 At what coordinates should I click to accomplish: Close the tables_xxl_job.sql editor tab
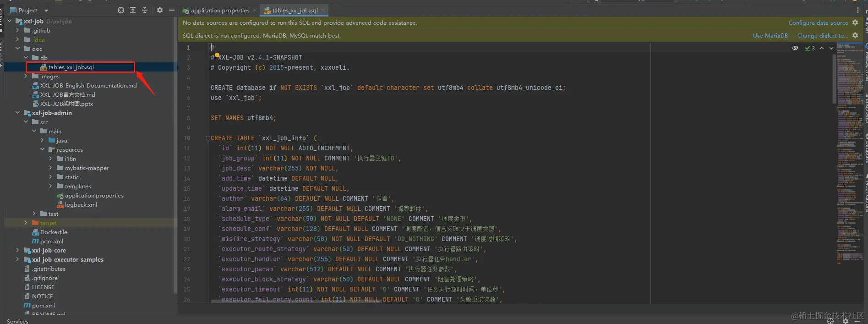[x=323, y=10]
